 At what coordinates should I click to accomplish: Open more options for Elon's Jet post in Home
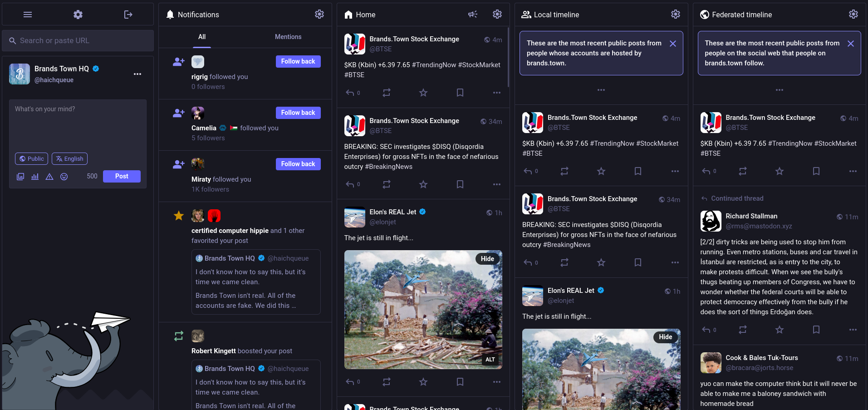[497, 382]
